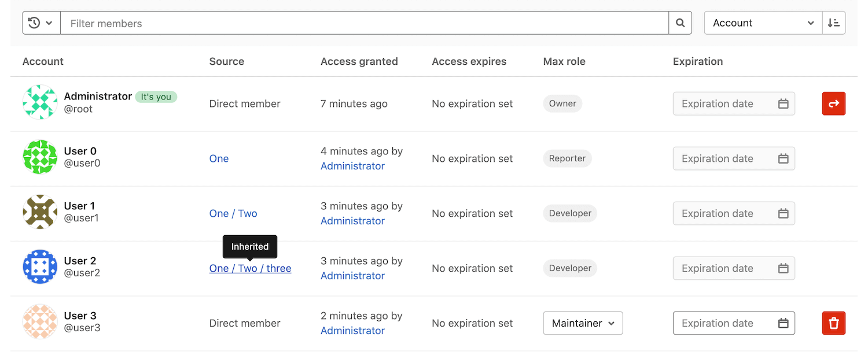Viewport: 868px width, 352px height.
Task: Click the 'One / Two / three' source link
Action: (x=250, y=269)
